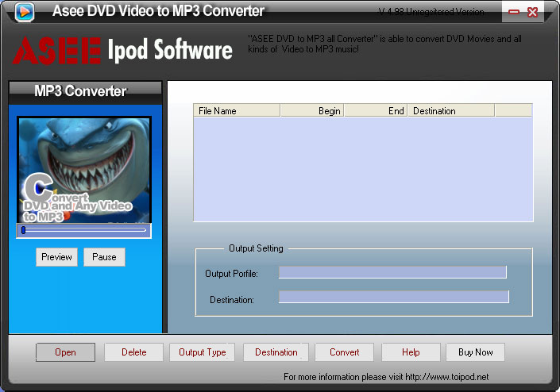
Task: Pause the video preview
Action: coord(104,257)
